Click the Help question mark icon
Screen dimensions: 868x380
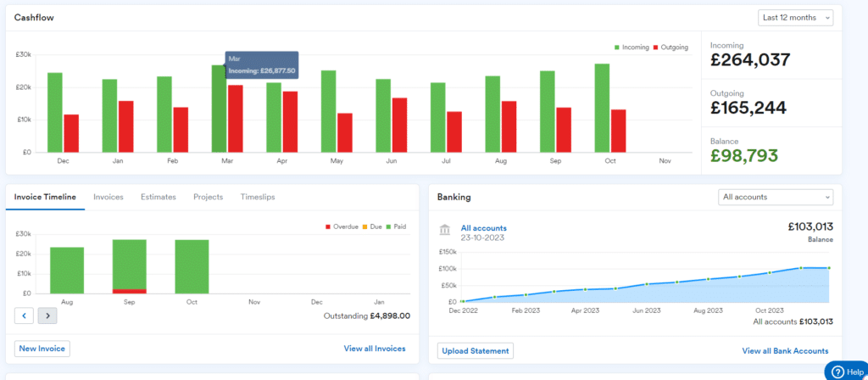pos(835,372)
